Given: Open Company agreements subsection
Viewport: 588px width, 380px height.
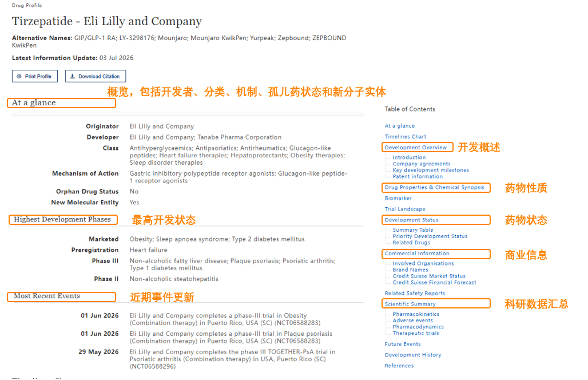Looking at the screenshot, I should coord(422,164).
